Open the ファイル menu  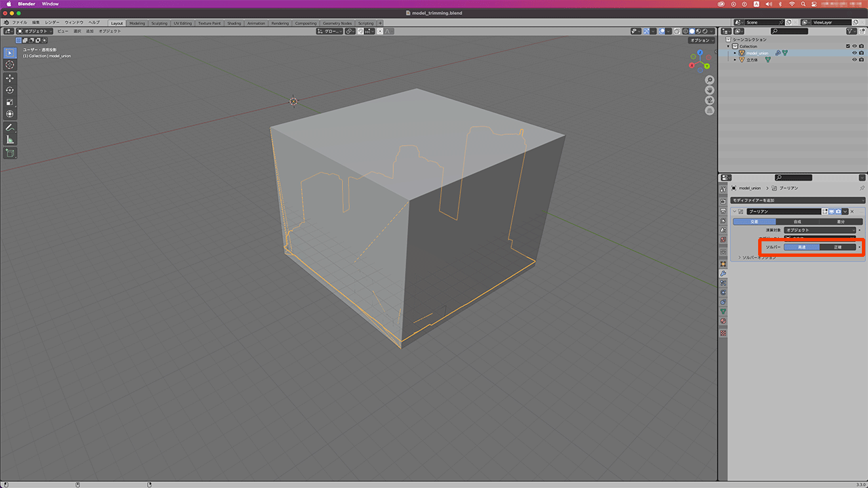(20, 22)
